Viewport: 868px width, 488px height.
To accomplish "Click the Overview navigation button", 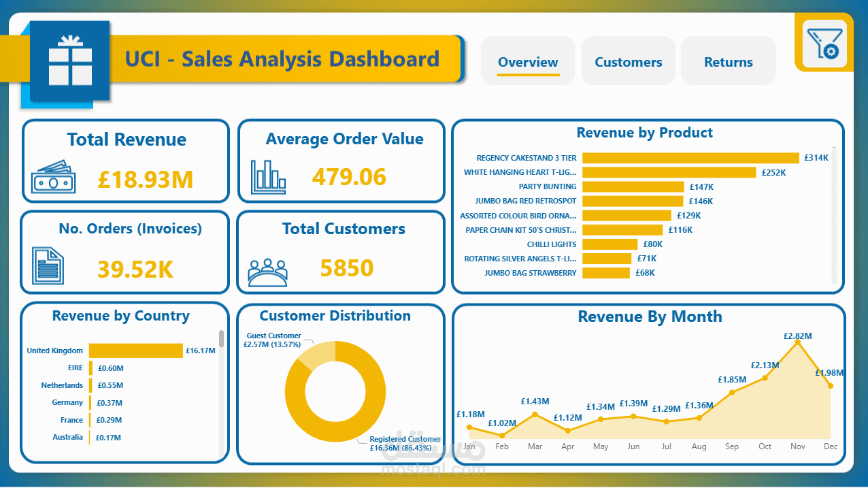I will 528,61.
